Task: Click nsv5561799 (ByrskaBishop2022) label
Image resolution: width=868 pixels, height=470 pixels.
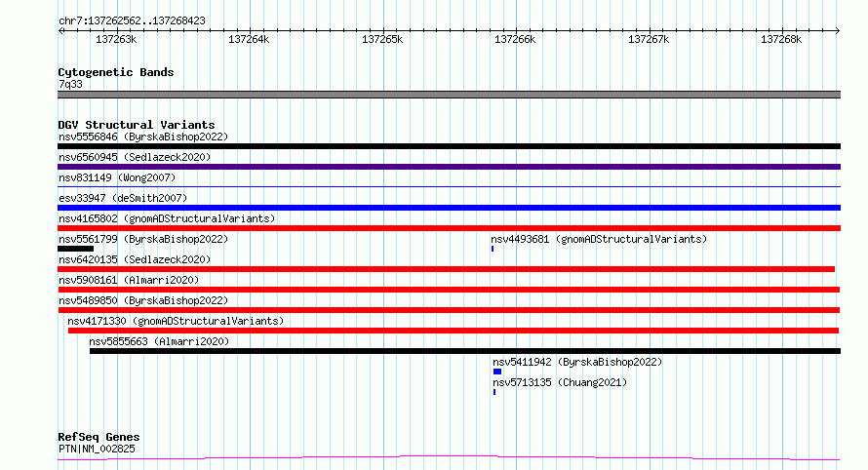Action: pyautogui.click(x=143, y=239)
